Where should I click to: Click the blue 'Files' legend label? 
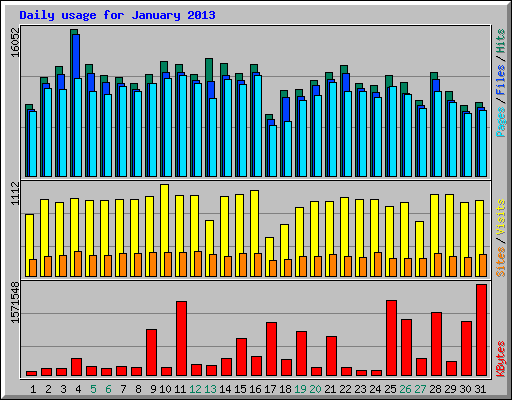(x=501, y=79)
